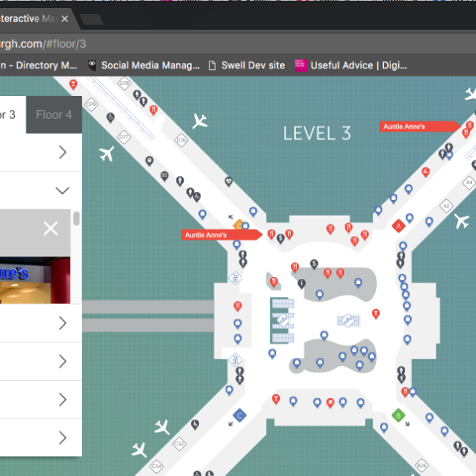
Task: Close the Auntie Anne's detail card
Action: pyautogui.click(x=50, y=228)
